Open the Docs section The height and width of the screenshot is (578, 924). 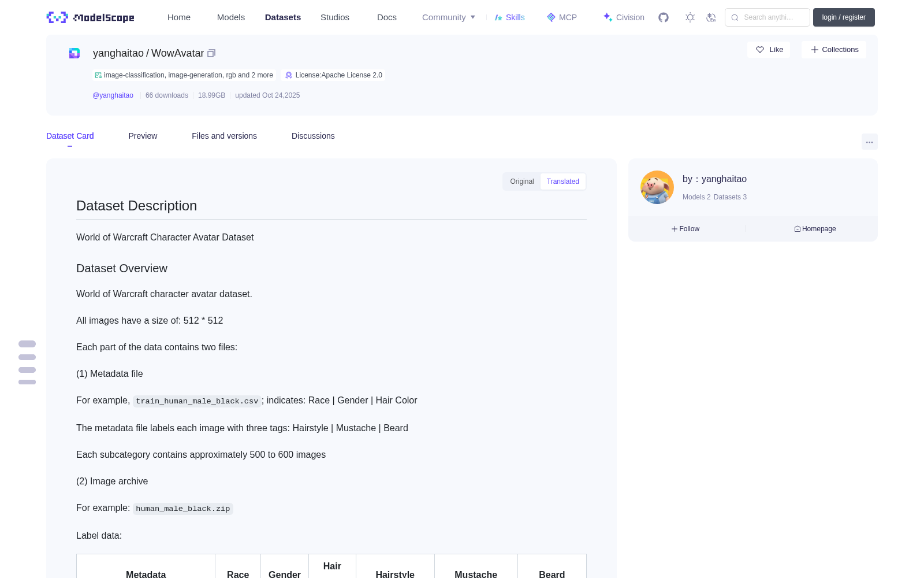point(387,17)
